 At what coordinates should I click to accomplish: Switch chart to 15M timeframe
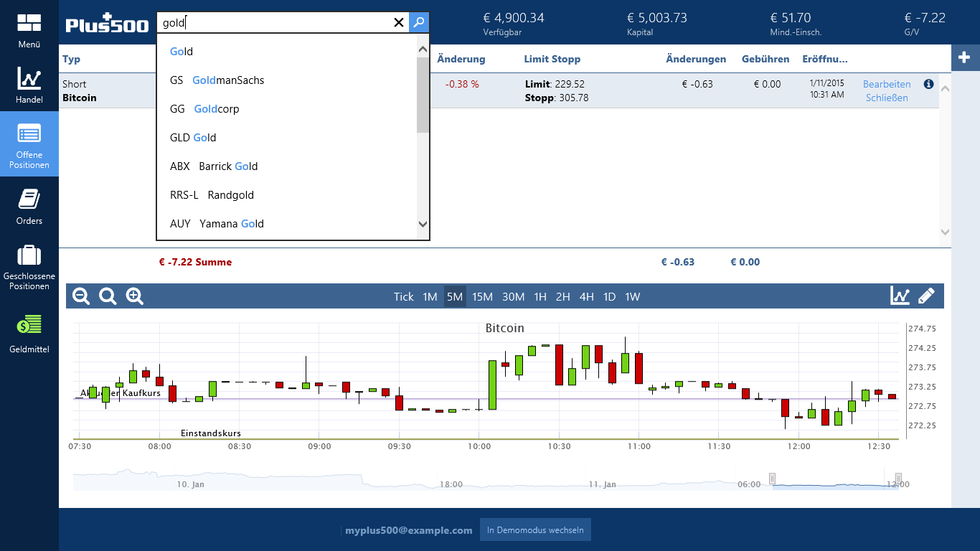[482, 296]
